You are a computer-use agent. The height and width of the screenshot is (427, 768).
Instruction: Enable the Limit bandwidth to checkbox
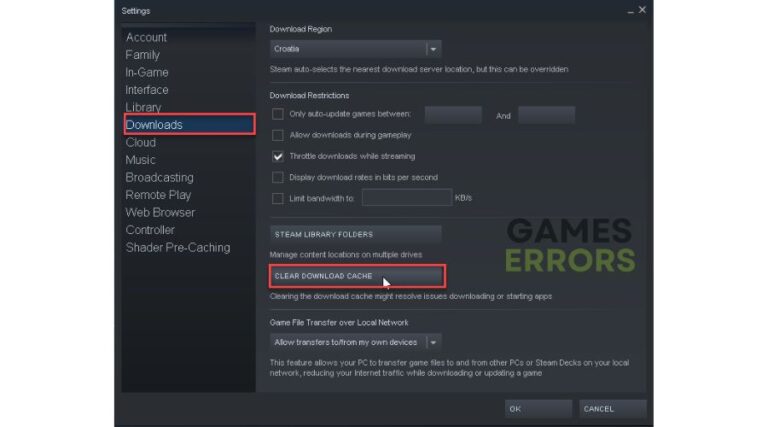coord(278,198)
